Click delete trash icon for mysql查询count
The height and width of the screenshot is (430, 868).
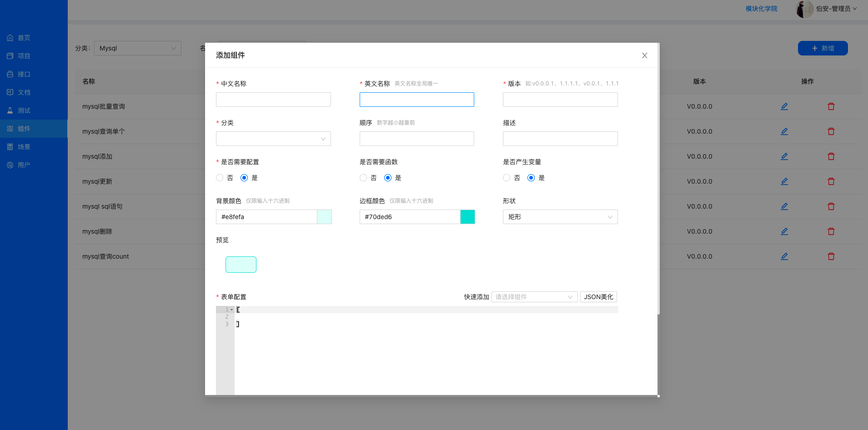click(x=831, y=256)
